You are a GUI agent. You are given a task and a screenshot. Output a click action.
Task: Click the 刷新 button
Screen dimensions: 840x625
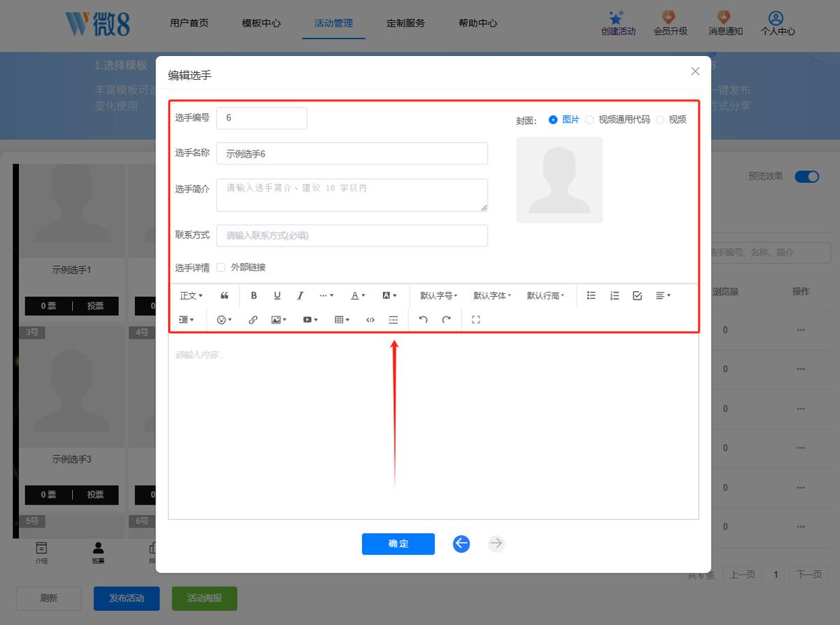49,598
